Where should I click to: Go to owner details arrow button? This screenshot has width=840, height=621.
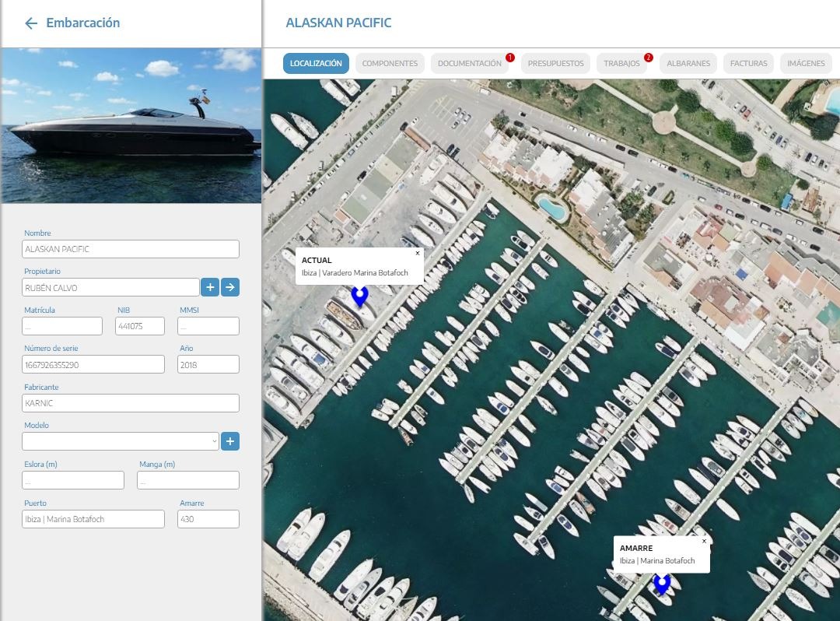[x=230, y=287]
